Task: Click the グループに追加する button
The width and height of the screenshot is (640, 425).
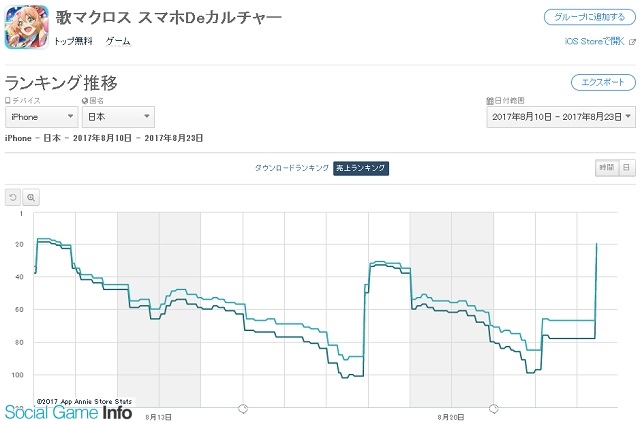Action: [x=590, y=17]
